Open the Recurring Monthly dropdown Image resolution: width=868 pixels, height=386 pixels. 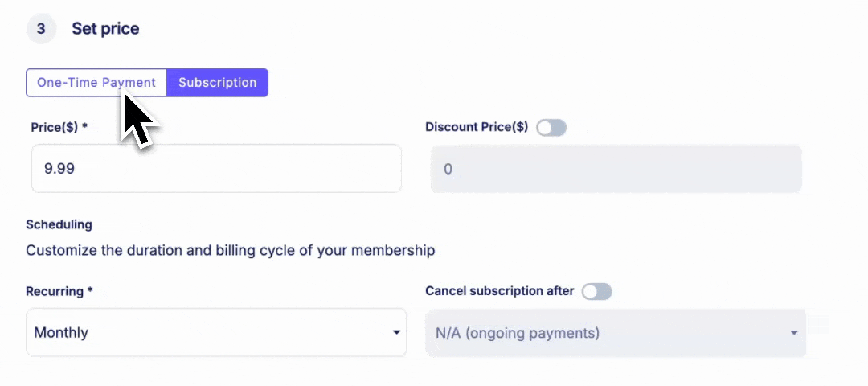click(216, 332)
